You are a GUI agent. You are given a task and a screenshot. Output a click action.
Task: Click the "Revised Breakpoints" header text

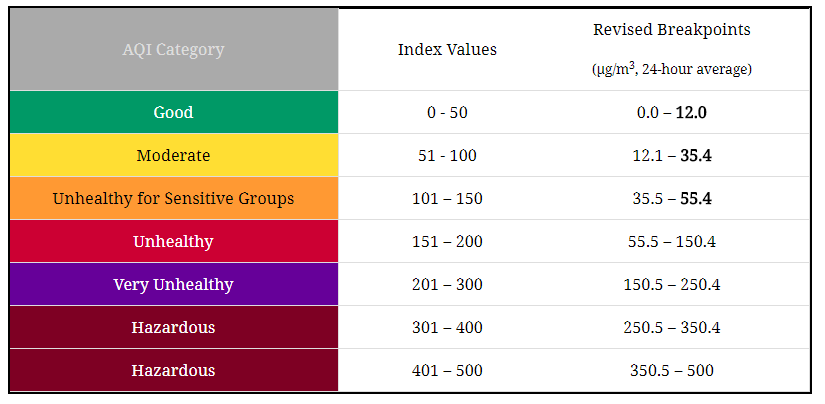(x=671, y=30)
